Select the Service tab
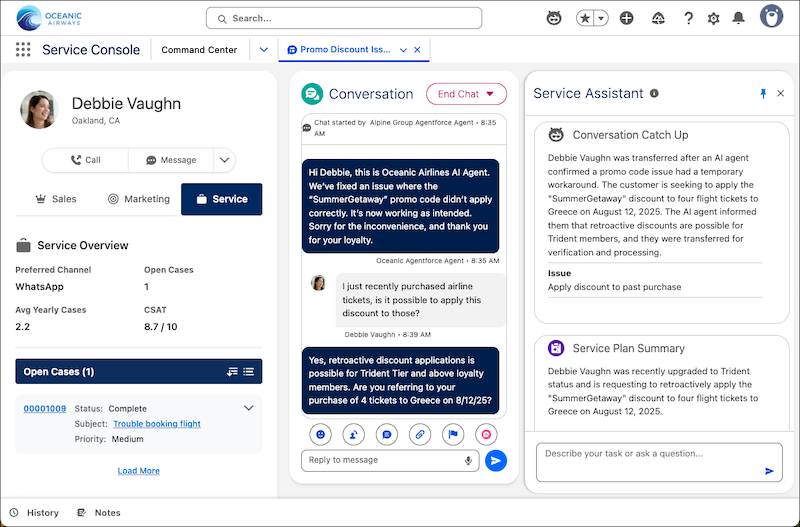 (221, 199)
